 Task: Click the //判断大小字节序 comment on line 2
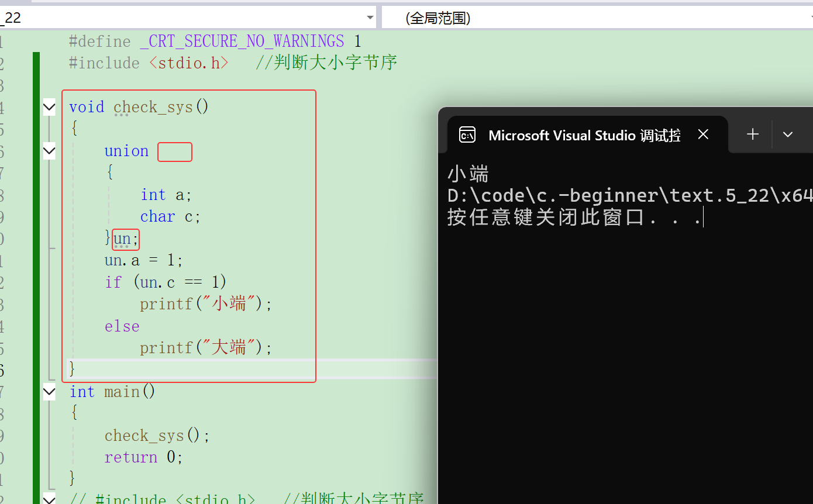(x=326, y=63)
